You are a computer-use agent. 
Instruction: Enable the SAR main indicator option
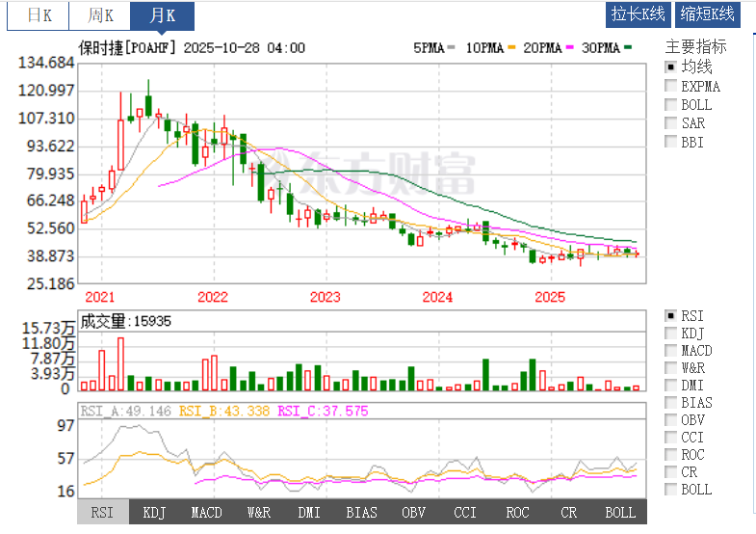coord(671,123)
